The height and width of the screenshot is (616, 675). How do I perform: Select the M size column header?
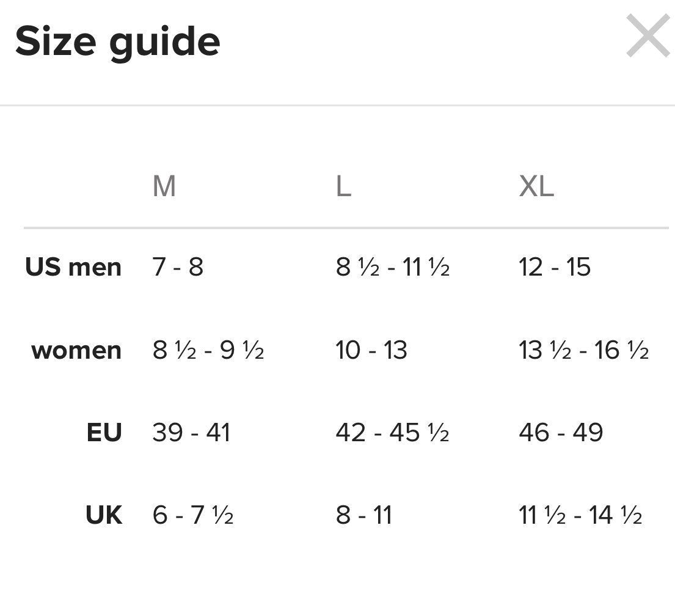(164, 186)
